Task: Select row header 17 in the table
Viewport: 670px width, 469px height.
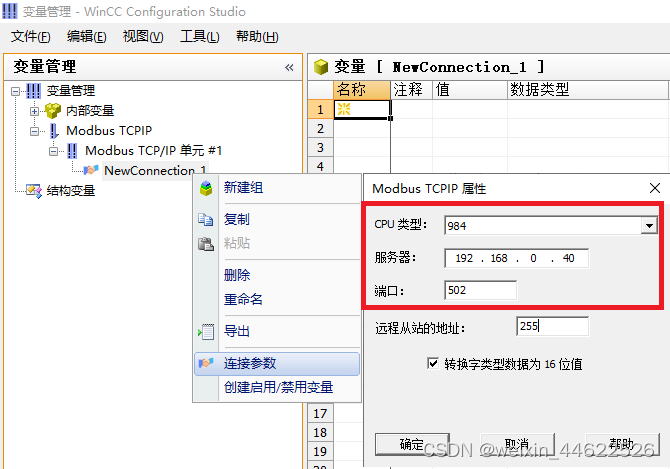Action: pos(320,413)
